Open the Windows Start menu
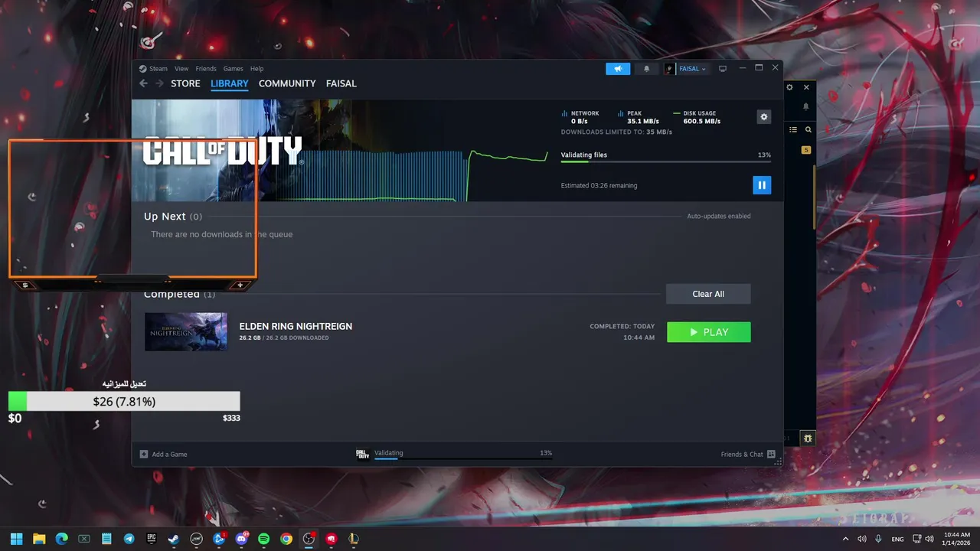Viewport: 980px width, 551px height. coord(17,539)
